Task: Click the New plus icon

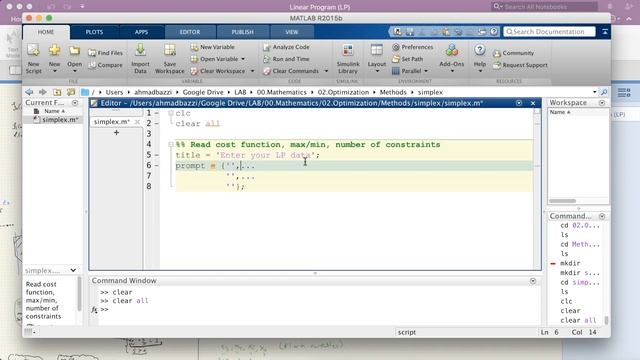Action: [54, 51]
